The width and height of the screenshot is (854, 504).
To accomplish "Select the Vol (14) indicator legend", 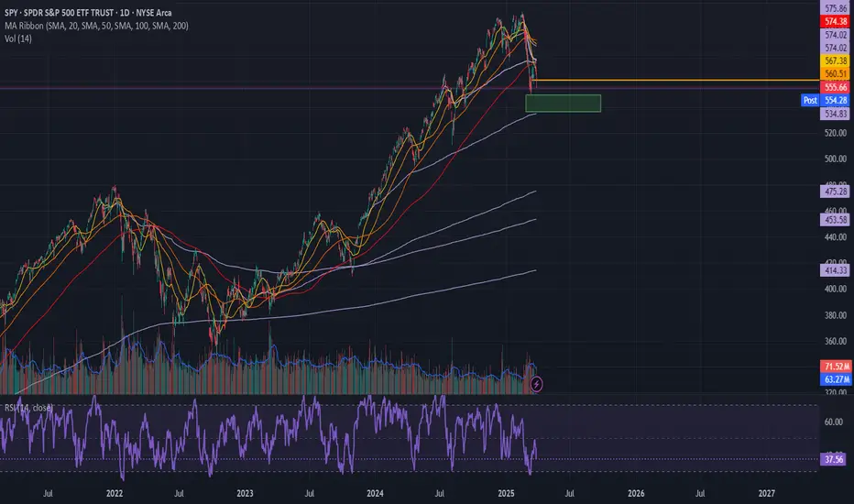I will pos(18,38).
